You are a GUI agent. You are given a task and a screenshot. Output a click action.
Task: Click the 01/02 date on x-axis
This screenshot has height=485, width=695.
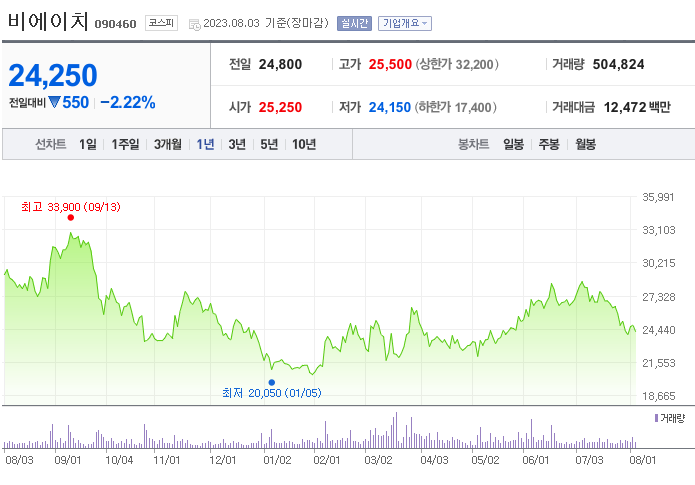tap(277, 460)
